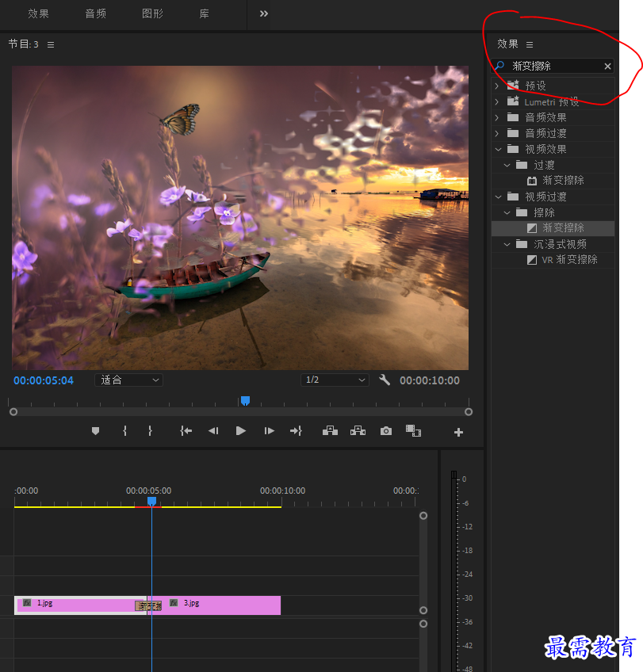Click the Comparison View icon
The height and width of the screenshot is (672, 643).
pos(413,431)
